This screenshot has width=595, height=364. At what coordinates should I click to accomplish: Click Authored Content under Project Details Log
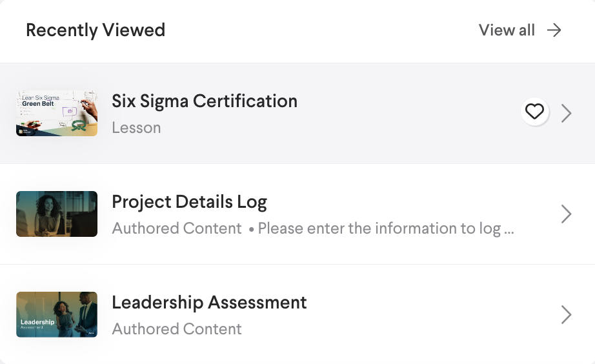click(x=177, y=228)
